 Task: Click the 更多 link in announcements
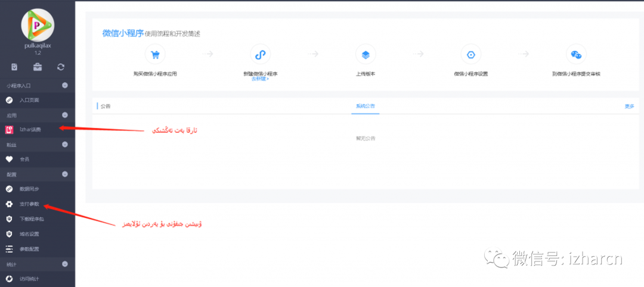[629, 106]
